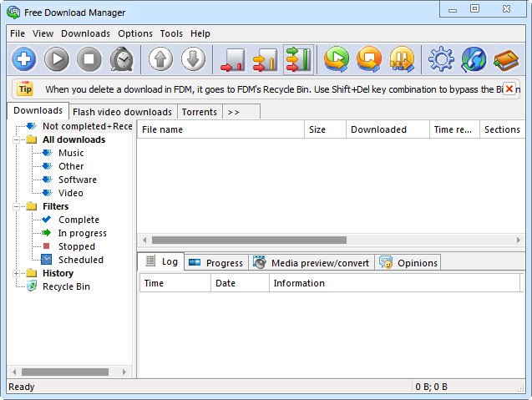The width and height of the screenshot is (532, 400).
Task: Collapse the All downloads folder
Action: coord(16,139)
